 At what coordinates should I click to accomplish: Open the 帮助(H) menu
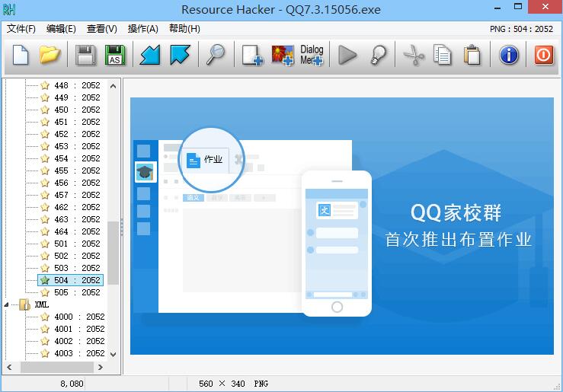pyautogui.click(x=184, y=29)
